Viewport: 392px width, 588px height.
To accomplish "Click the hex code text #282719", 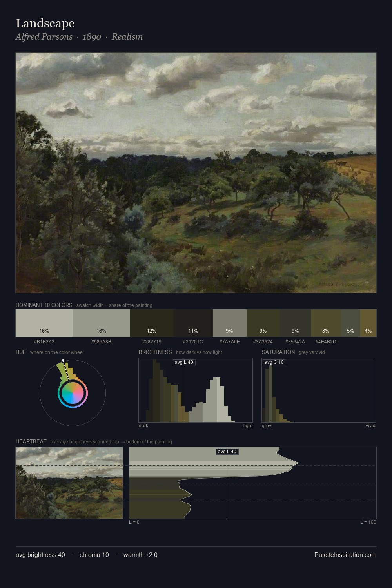I will (x=152, y=341).
